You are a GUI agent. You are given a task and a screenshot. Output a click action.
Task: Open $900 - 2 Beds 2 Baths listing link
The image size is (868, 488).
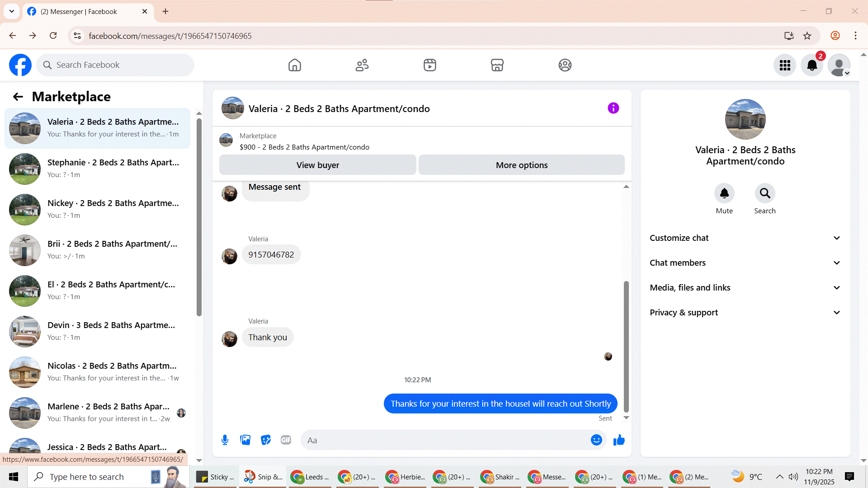(304, 147)
